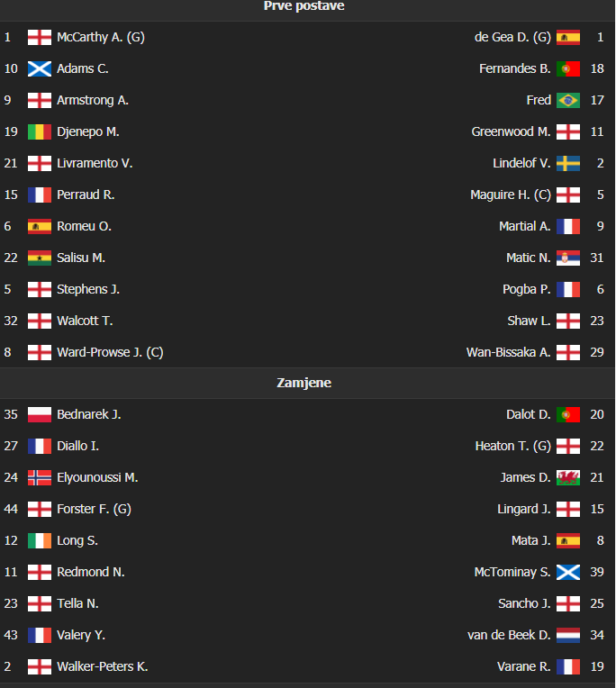Click the Sweden flag beside Lindelof V.

(568, 163)
